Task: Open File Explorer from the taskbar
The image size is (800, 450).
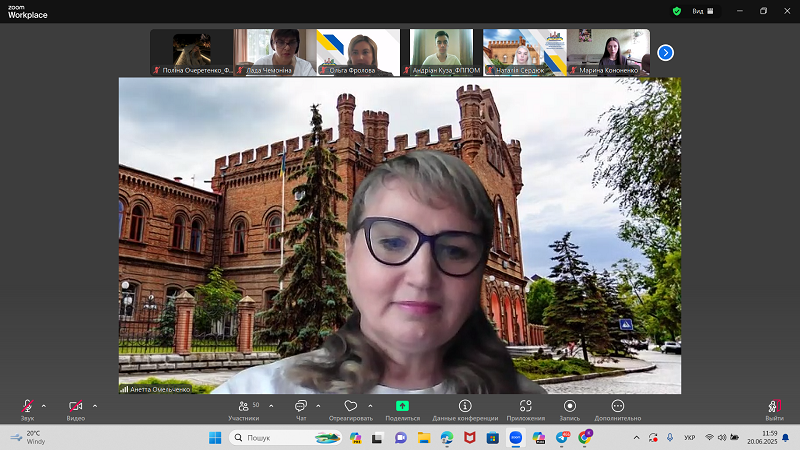Action: pyautogui.click(x=424, y=438)
